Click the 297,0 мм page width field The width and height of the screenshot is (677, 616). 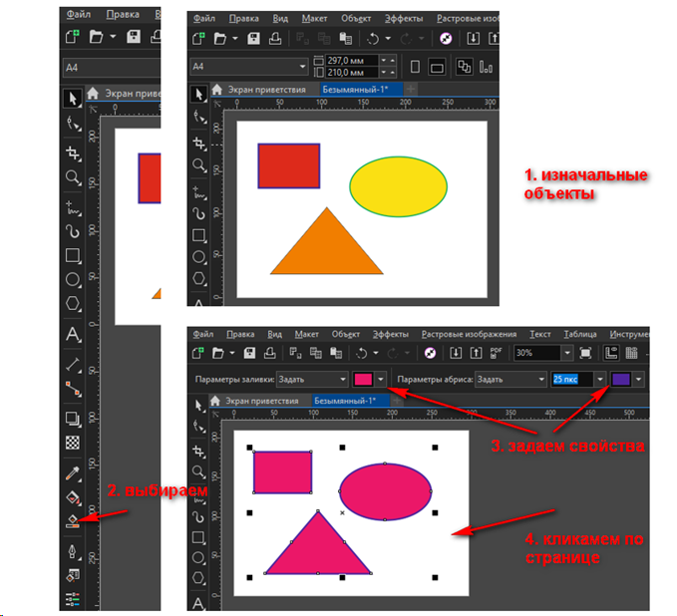(351, 61)
